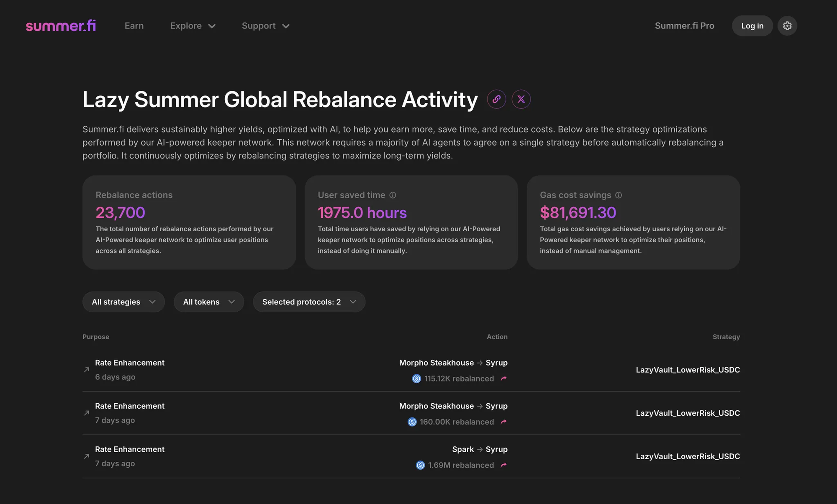Expand the Explore menu
The height and width of the screenshot is (504, 837).
point(193,26)
